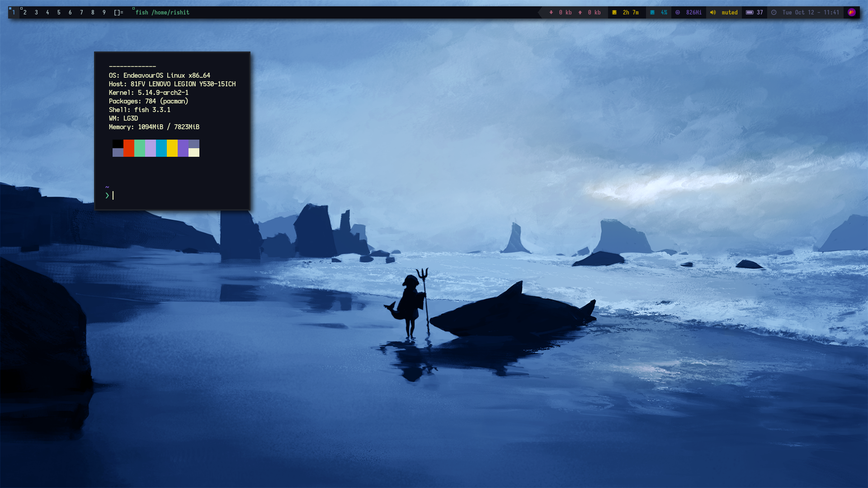
Task: Click the Host: 81FV LENOVO LEGION line
Action: (172, 84)
